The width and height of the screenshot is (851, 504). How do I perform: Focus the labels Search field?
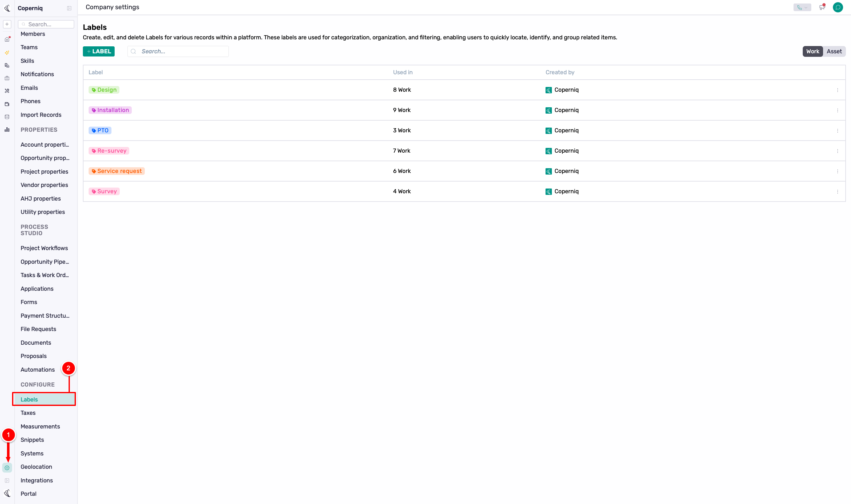(178, 51)
